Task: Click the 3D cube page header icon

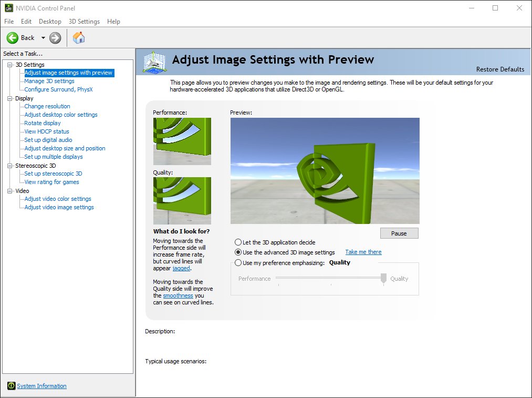Action: pos(154,62)
